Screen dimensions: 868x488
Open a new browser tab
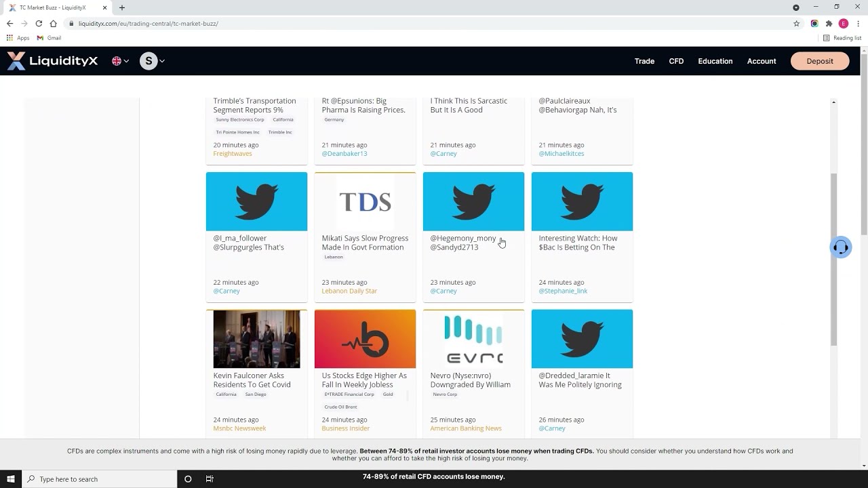(x=122, y=7)
